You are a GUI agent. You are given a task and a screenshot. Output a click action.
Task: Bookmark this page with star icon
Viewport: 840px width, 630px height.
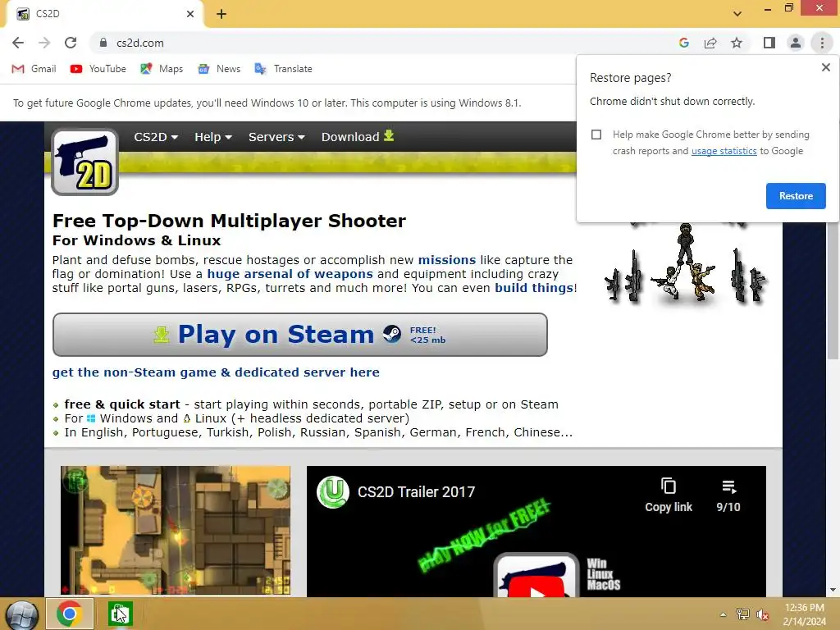point(737,43)
